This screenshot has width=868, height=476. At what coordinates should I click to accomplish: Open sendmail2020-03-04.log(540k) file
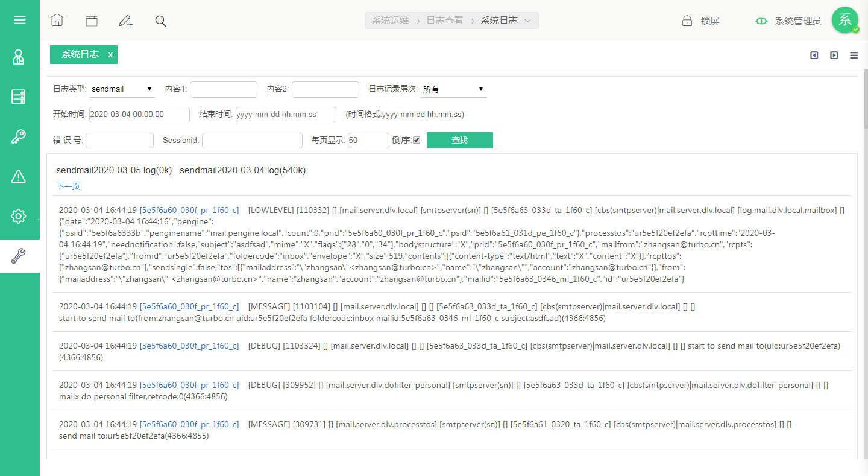243,170
